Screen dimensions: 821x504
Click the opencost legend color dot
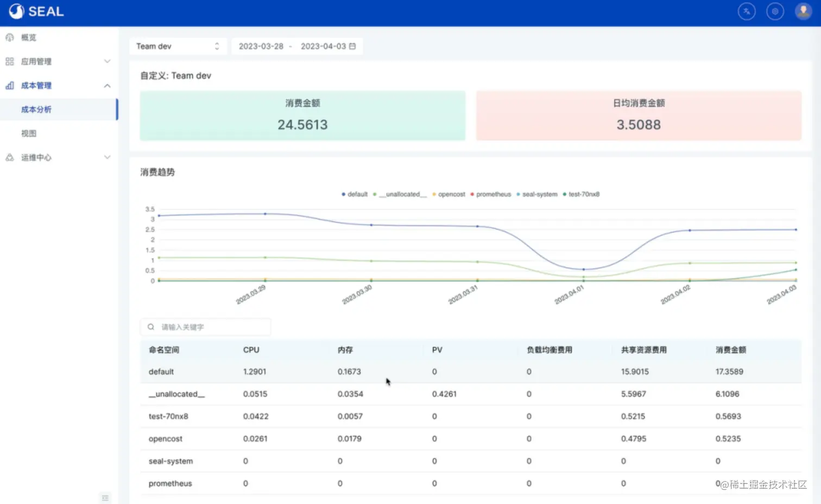[434, 194]
